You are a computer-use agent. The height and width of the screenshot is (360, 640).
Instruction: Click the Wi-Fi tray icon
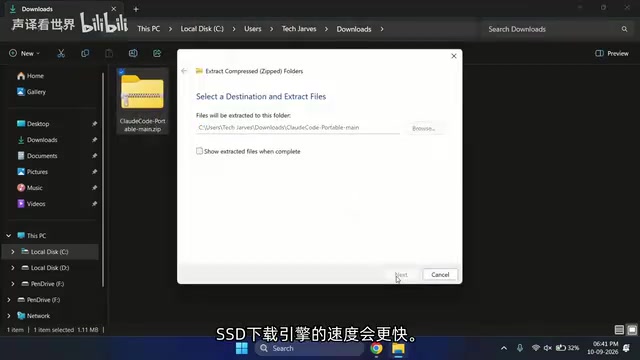click(x=536, y=348)
